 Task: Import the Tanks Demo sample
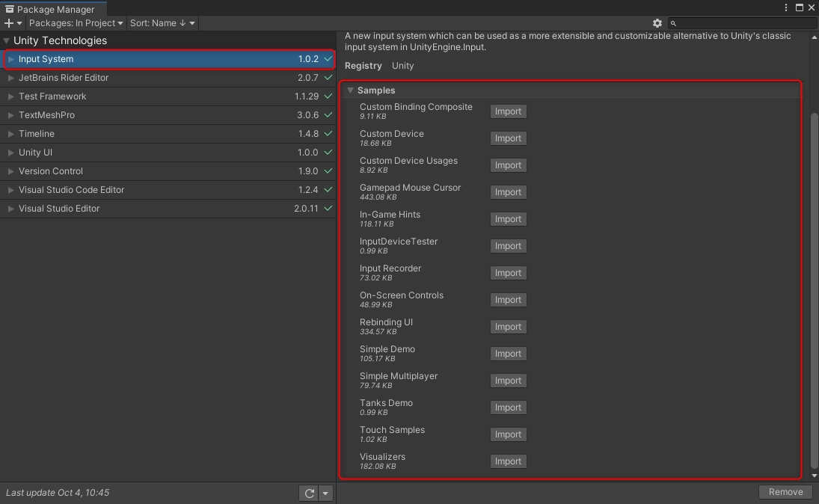pyautogui.click(x=508, y=408)
